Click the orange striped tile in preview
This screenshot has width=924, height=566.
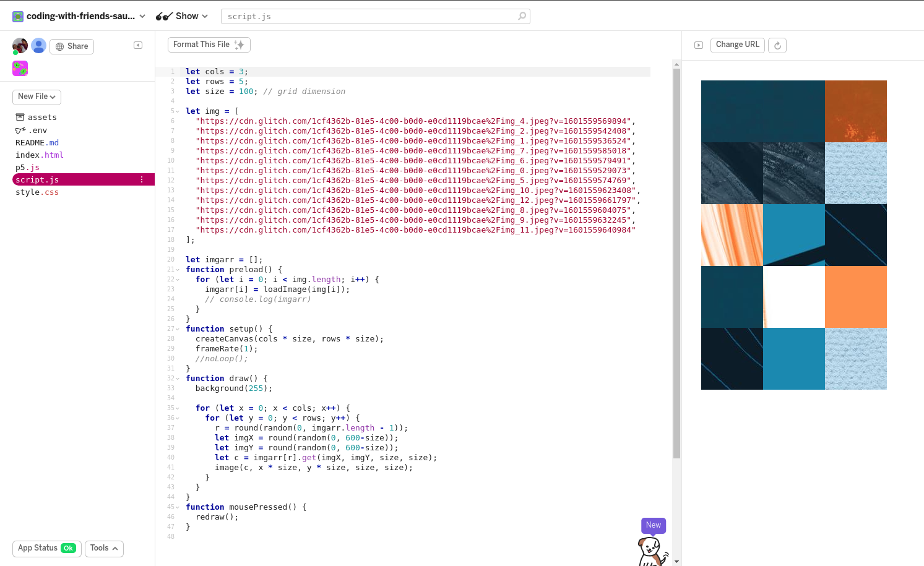coord(732,235)
